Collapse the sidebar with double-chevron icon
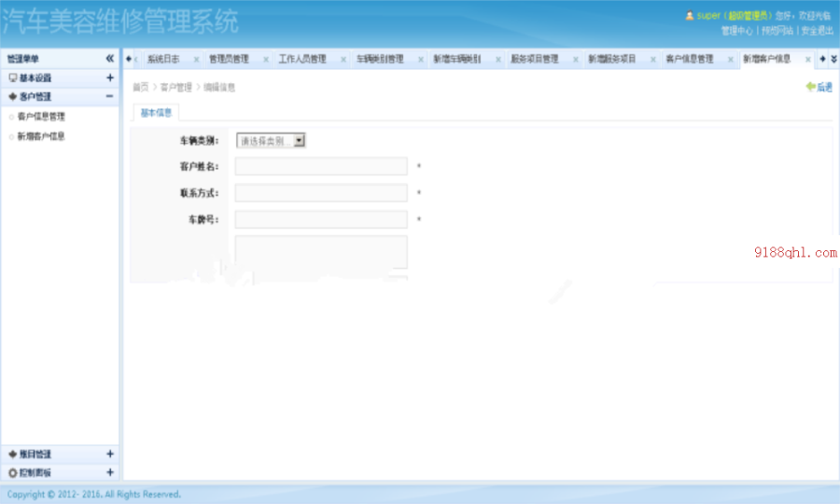 click(x=110, y=59)
